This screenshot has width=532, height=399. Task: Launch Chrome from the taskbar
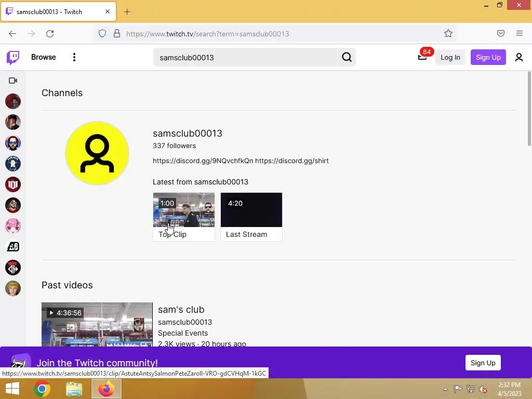tap(42, 389)
